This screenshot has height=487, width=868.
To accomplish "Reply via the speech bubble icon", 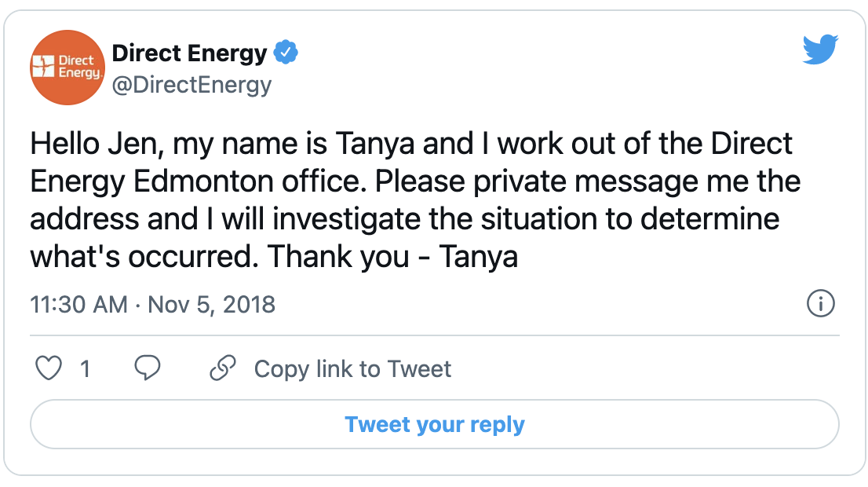I will point(148,368).
